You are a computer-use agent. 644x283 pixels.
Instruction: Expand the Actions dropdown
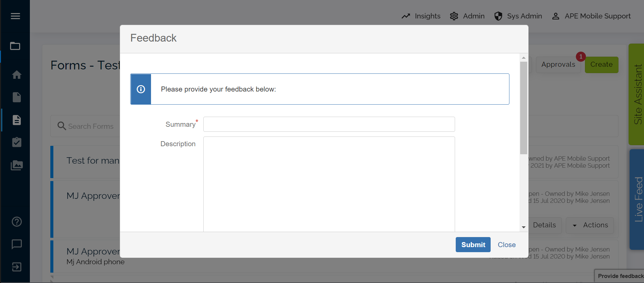590,225
